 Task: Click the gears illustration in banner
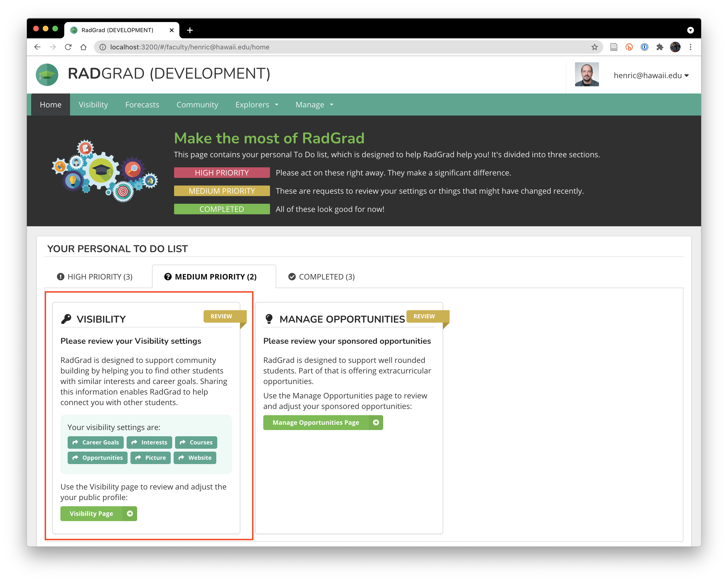tap(105, 171)
